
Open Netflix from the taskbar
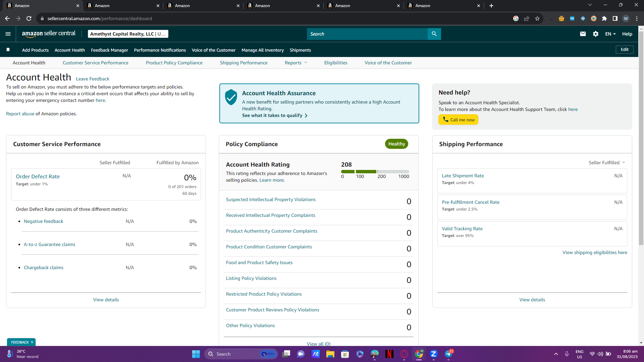[x=389, y=354]
